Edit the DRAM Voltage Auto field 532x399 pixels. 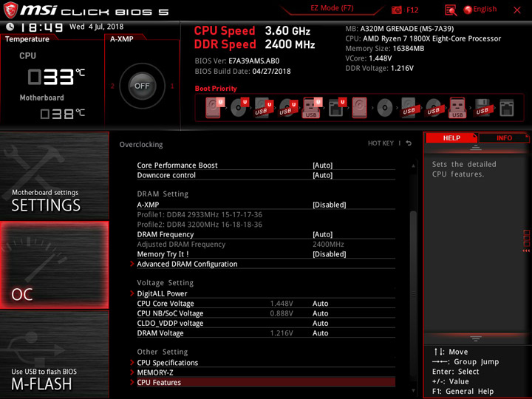(x=320, y=333)
